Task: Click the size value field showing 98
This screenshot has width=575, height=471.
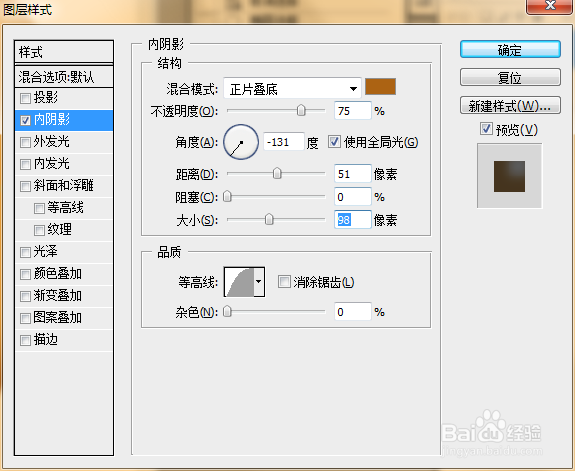Action: 353,220
